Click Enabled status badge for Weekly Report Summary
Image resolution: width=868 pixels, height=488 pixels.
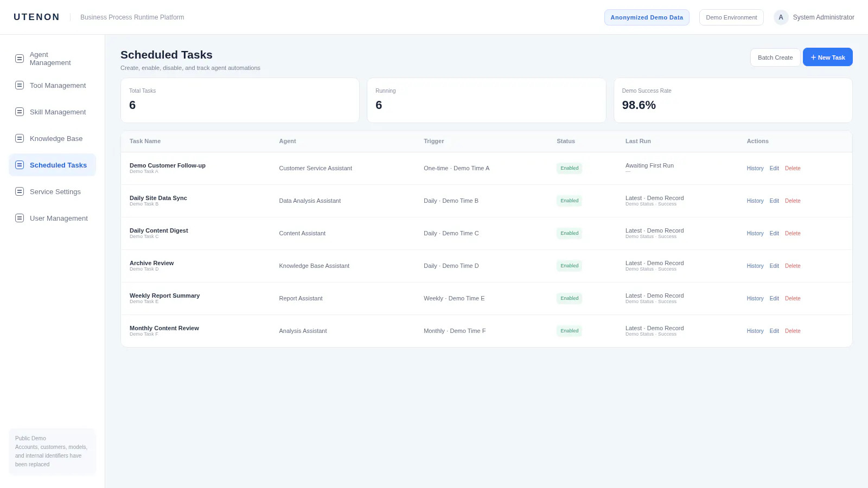569,298
